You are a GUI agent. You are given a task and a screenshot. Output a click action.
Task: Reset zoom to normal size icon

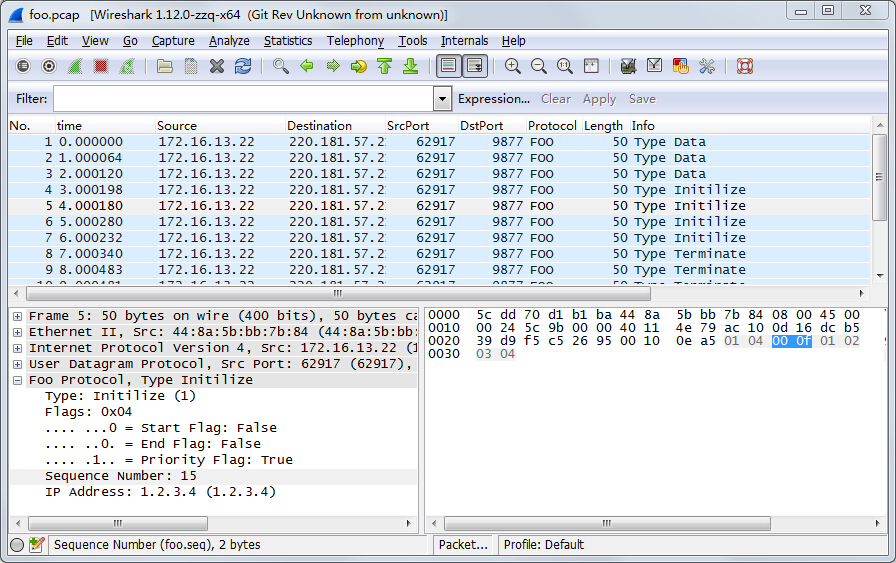[x=565, y=66]
